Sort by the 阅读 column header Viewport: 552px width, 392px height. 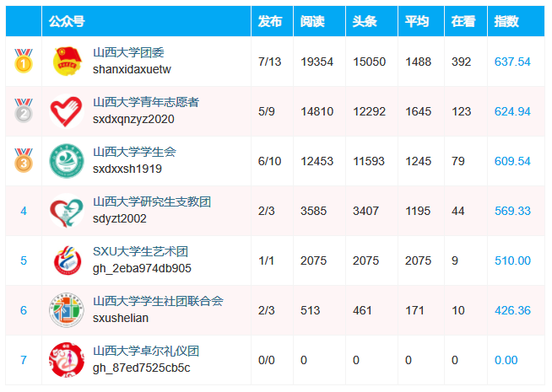pos(312,21)
